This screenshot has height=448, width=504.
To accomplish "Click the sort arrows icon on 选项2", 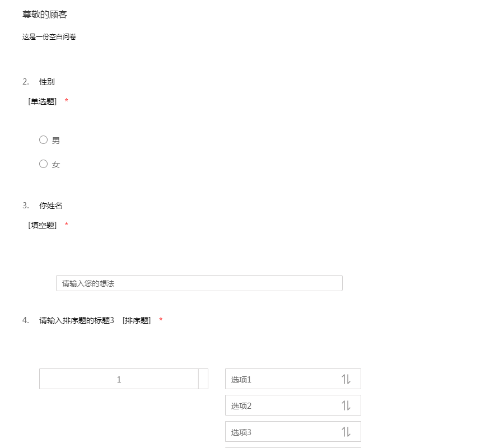I will point(346,405).
